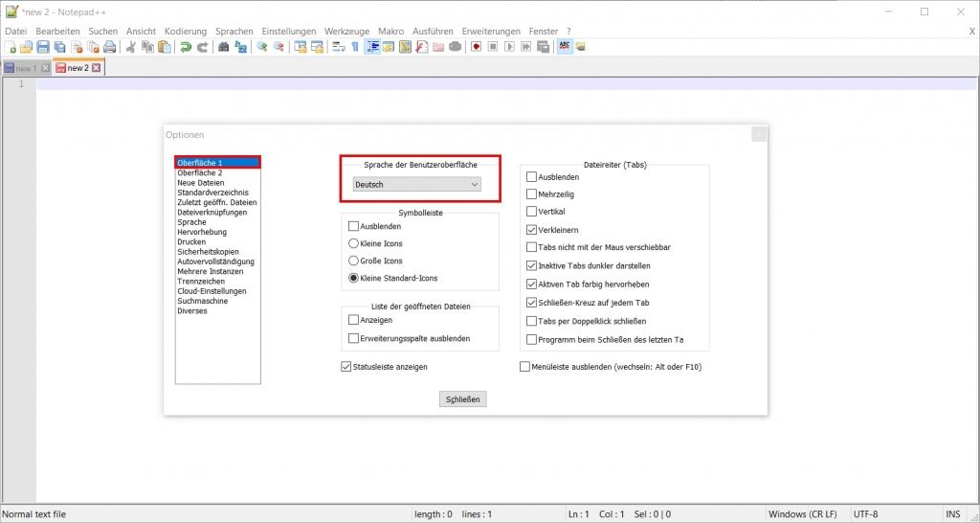Open the Deutsch language dropdown

pyautogui.click(x=416, y=184)
